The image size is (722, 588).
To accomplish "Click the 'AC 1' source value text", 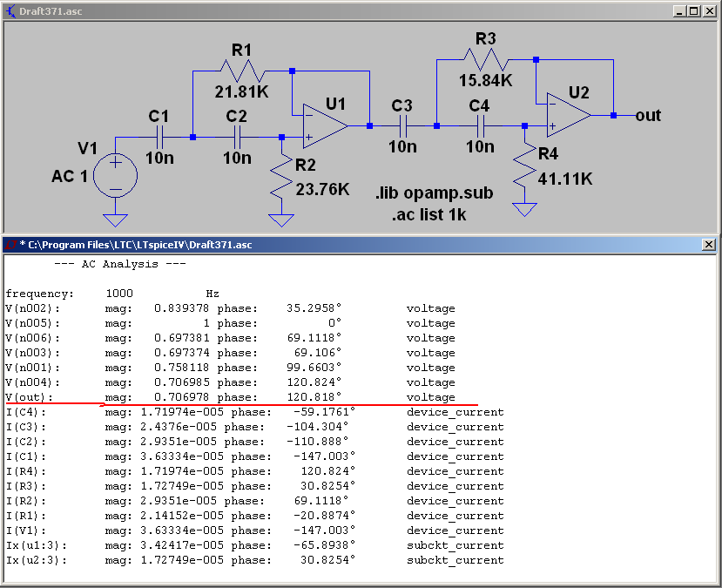I will coord(70,176).
